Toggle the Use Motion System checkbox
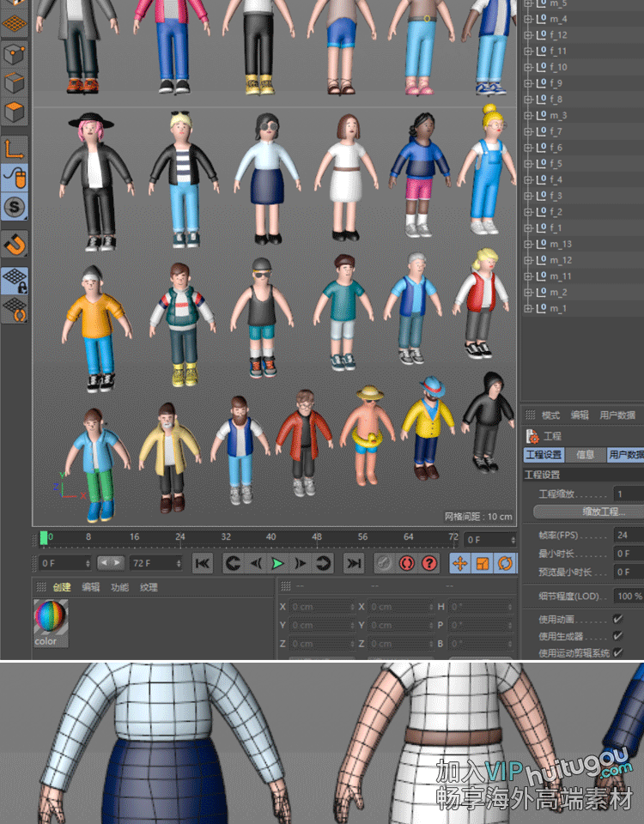 [x=617, y=653]
